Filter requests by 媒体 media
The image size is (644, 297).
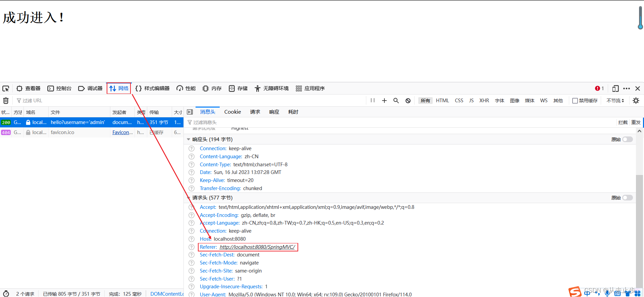point(530,101)
